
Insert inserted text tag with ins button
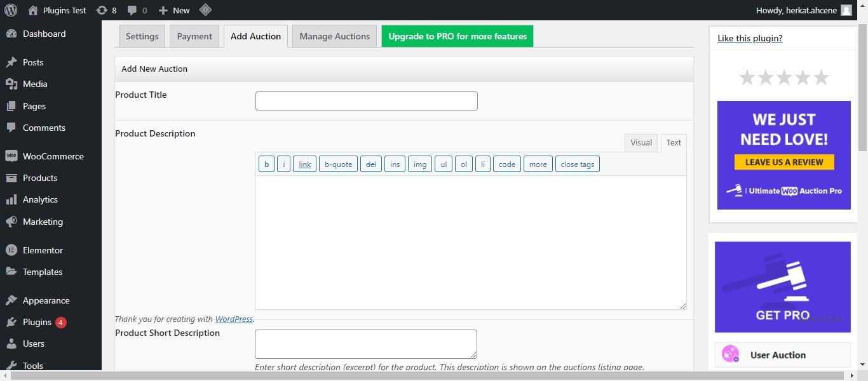(395, 164)
